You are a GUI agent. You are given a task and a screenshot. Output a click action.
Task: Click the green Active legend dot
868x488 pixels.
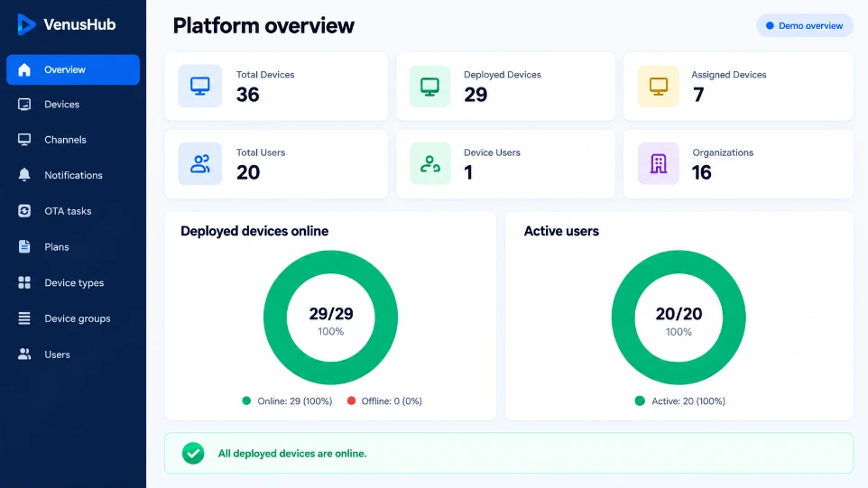pyautogui.click(x=640, y=401)
